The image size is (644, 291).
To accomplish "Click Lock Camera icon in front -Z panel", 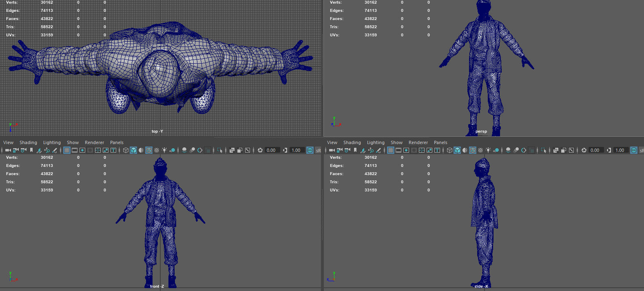I will [x=15, y=150].
